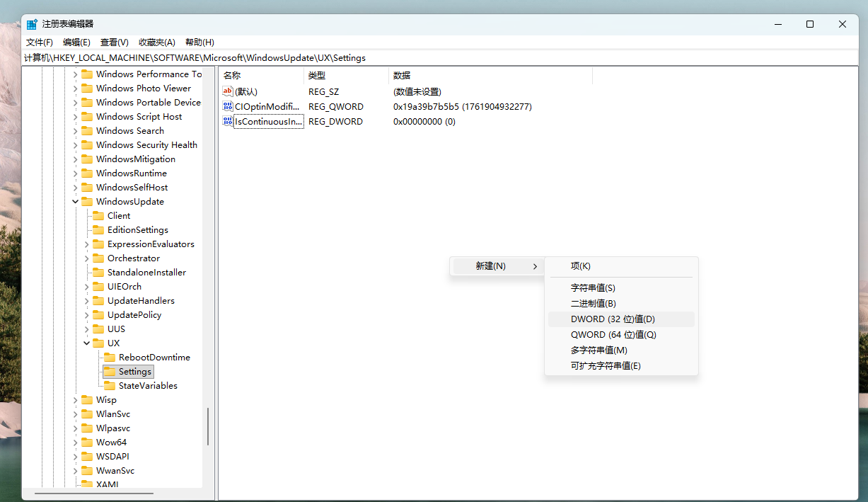This screenshot has width=868, height=502.
Task: Click the folder icon next to UX
Action: coord(98,343)
